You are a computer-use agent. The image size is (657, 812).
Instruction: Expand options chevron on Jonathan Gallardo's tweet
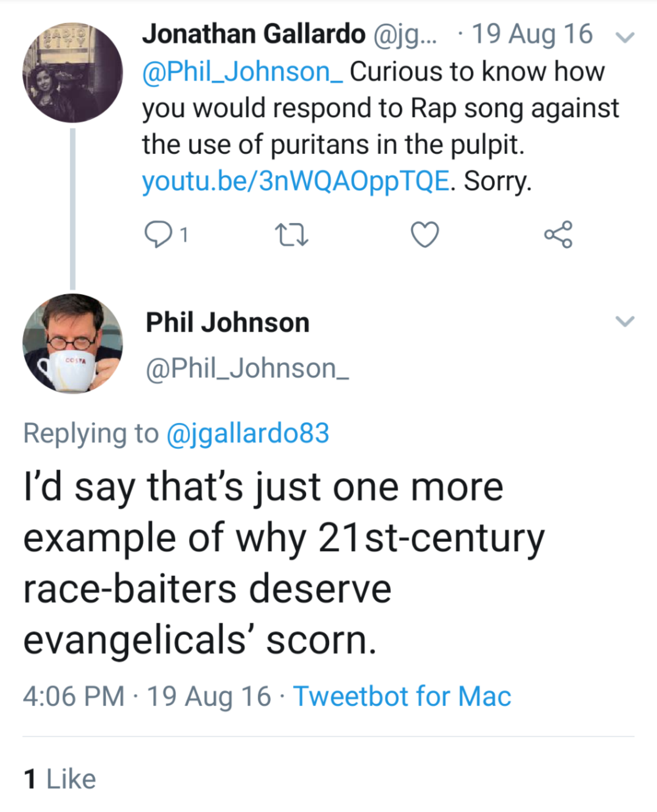coord(625,37)
